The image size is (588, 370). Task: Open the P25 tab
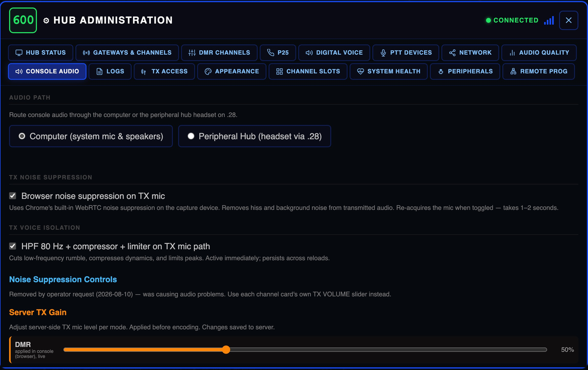coord(278,53)
